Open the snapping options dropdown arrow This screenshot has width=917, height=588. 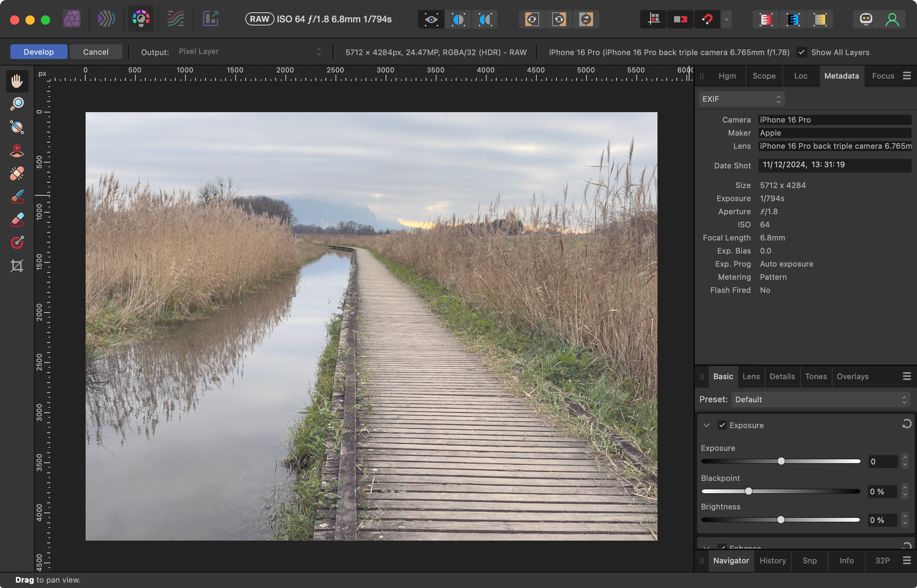727,19
